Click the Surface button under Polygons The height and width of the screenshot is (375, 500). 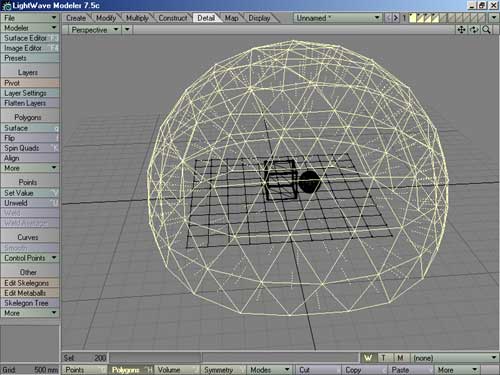pos(30,128)
